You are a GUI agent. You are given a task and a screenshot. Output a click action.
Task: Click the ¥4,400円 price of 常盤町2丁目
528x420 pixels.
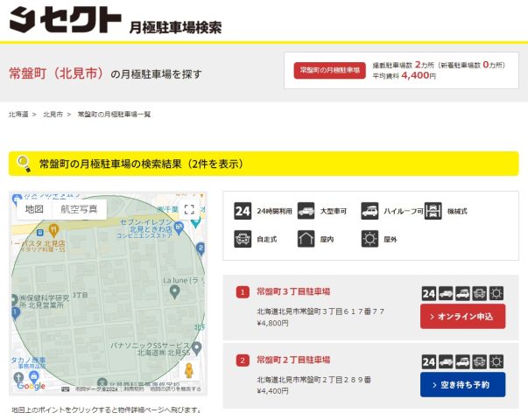(x=272, y=391)
